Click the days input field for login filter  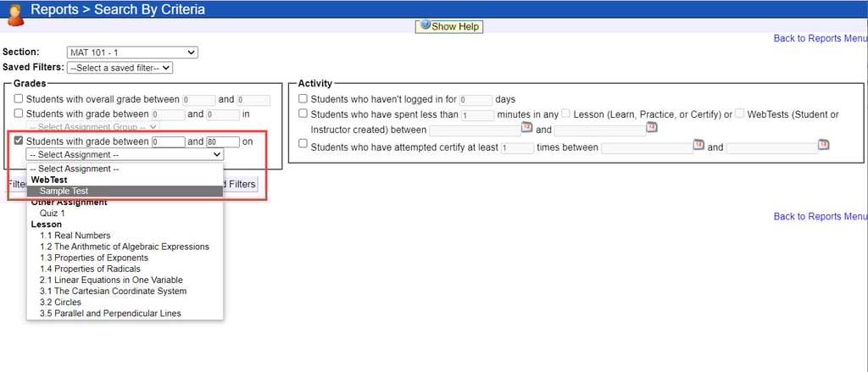point(476,100)
